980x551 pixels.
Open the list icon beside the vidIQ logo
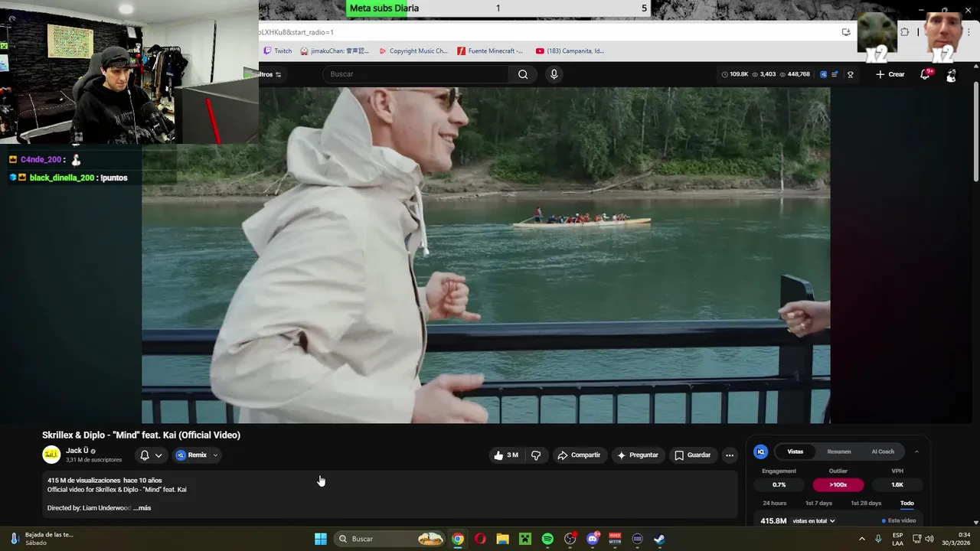pyautogui.click(x=835, y=74)
